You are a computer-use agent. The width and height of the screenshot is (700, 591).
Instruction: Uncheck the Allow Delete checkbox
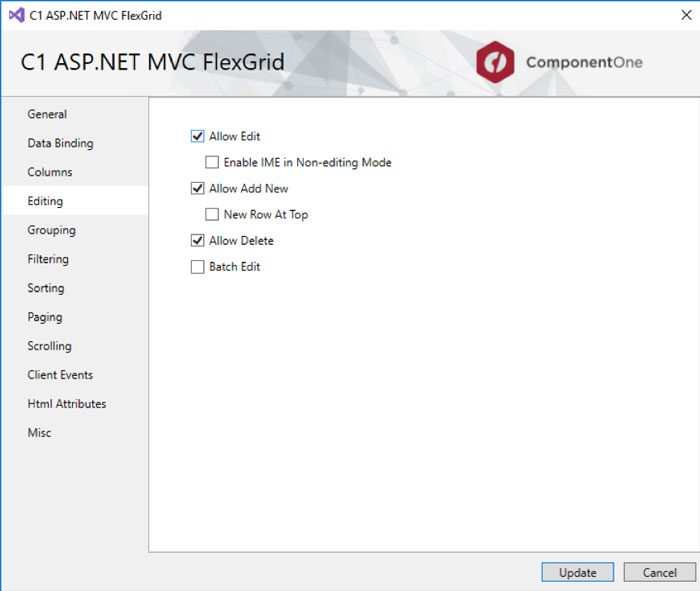click(x=197, y=241)
